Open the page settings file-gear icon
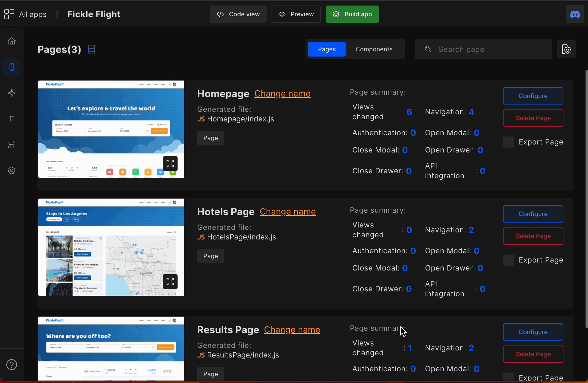This screenshot has width=588, height=383. 566,49
